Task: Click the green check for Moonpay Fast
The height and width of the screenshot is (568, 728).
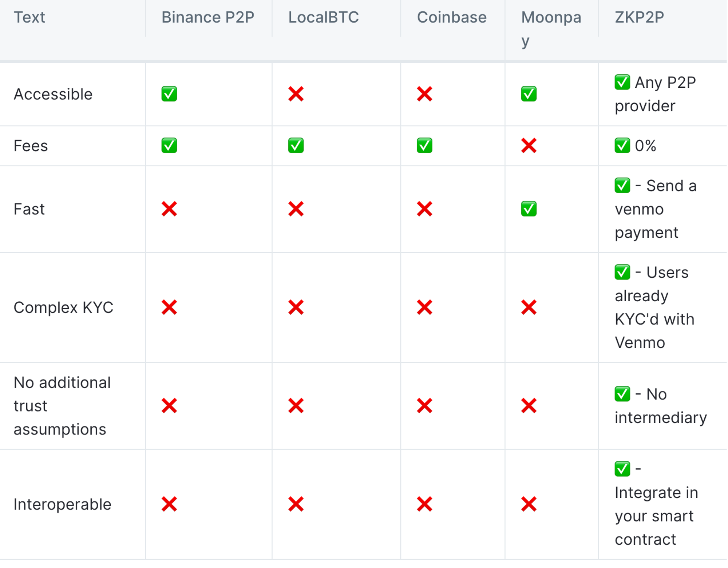Action: 529,209
